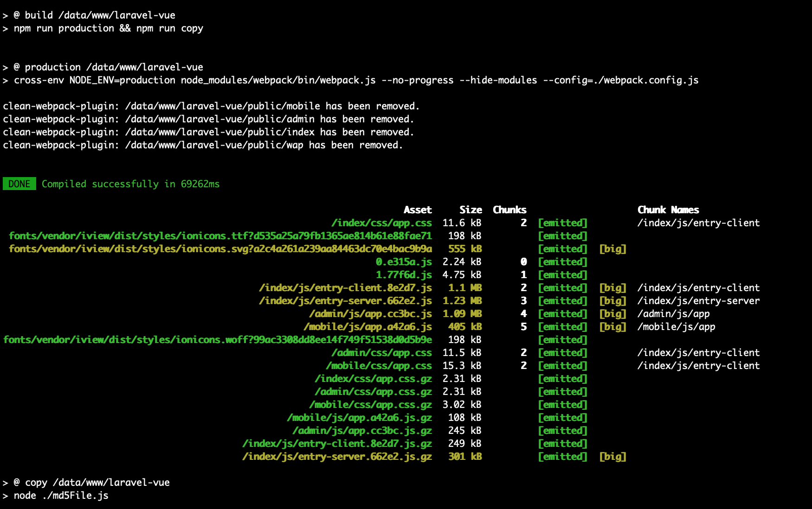
Task: Click the asset '/mobile/js/app.a42a6.js.gz'
Action: [x=359, y=418]
